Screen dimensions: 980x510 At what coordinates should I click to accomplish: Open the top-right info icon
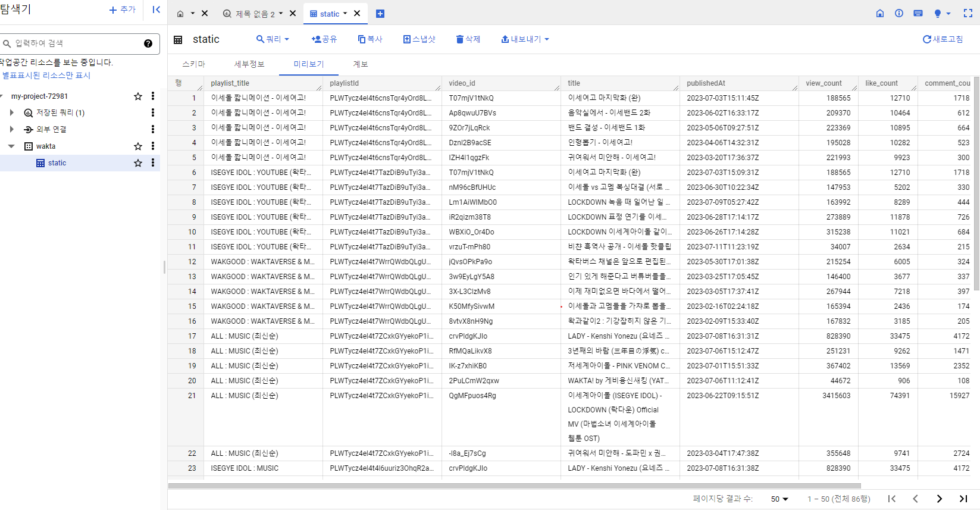(x=899, y=13)
